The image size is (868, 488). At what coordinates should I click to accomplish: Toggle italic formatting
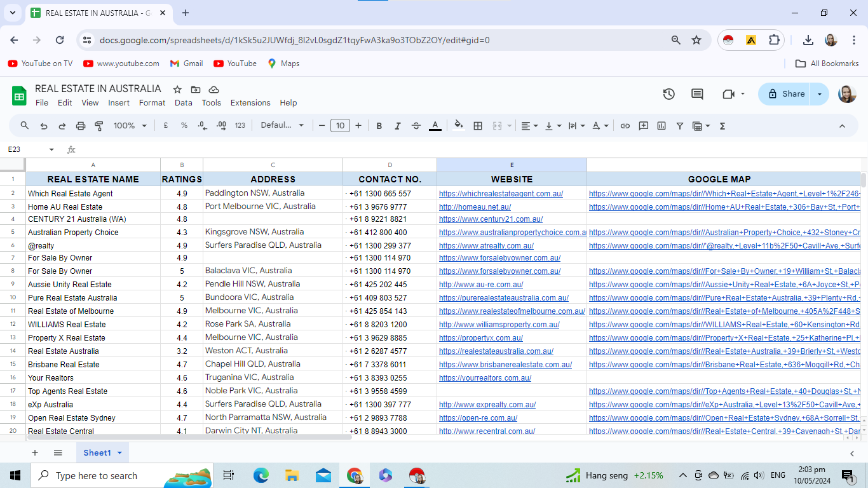tap(398, 126)
